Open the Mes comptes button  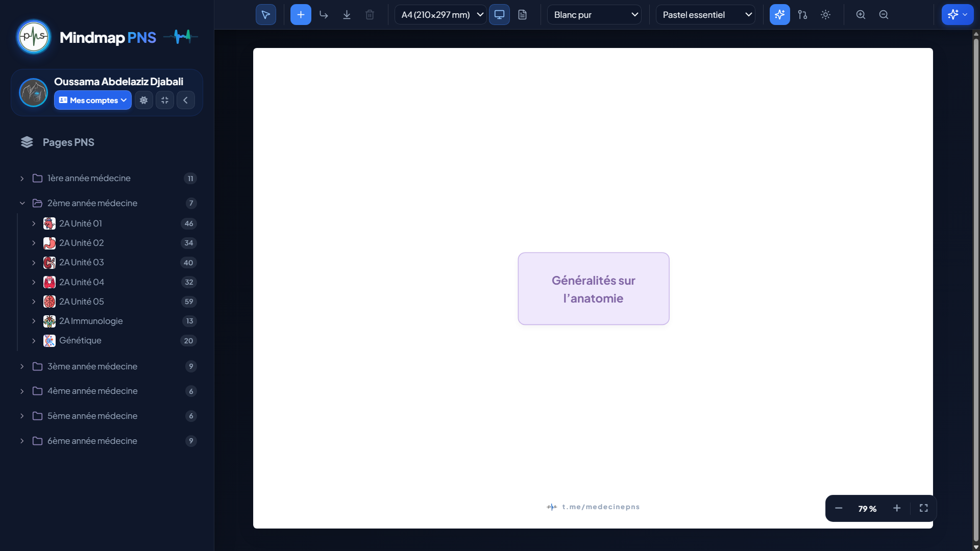click(93, 100)
